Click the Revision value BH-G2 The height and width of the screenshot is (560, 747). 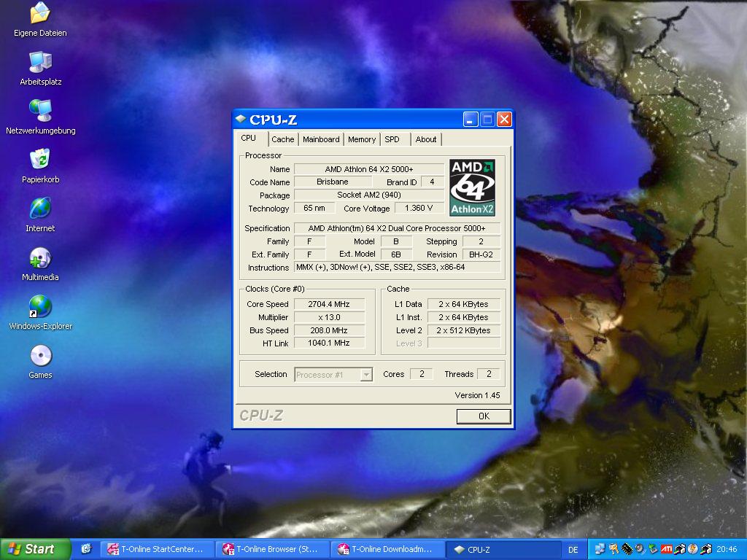481,254
